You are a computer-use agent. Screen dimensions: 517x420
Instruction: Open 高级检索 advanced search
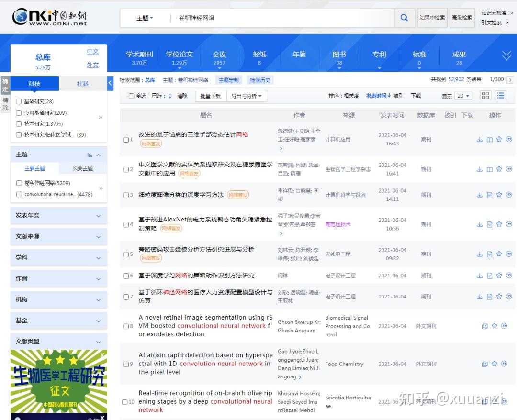click(x=461, y=18)
